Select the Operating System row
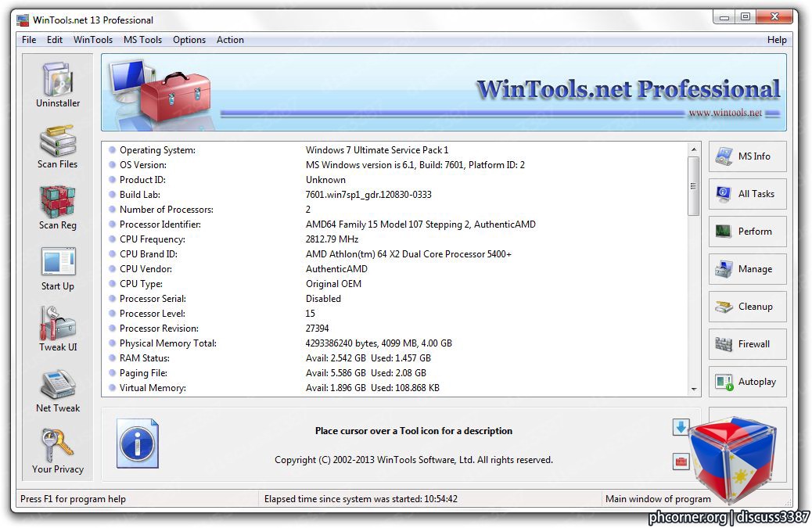This screenshot has width=812, height=528. [394, 150]
